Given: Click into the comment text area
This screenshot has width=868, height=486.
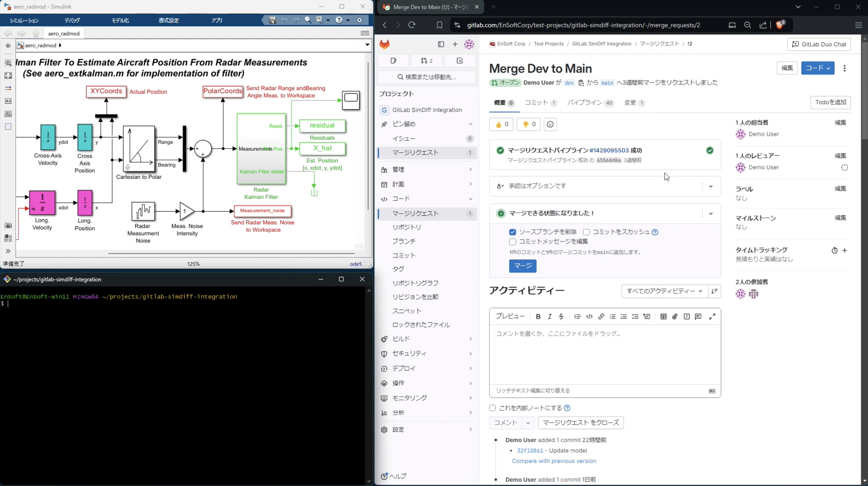Looking at the screenshot, I should pos(605,354).
